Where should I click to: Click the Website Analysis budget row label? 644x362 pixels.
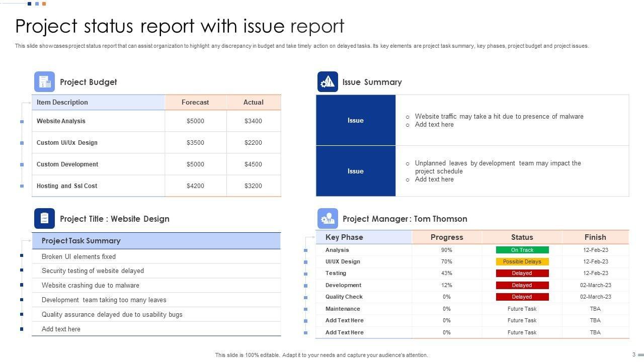click(x=61, y=121)
